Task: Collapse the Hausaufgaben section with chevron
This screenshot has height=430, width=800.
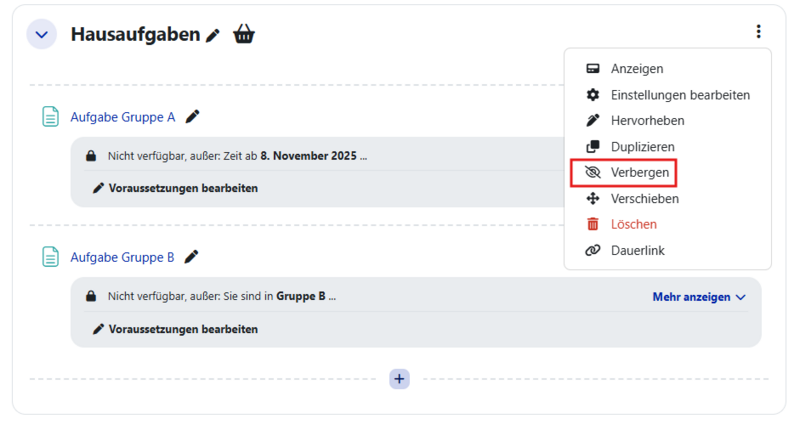Action: 41,34
